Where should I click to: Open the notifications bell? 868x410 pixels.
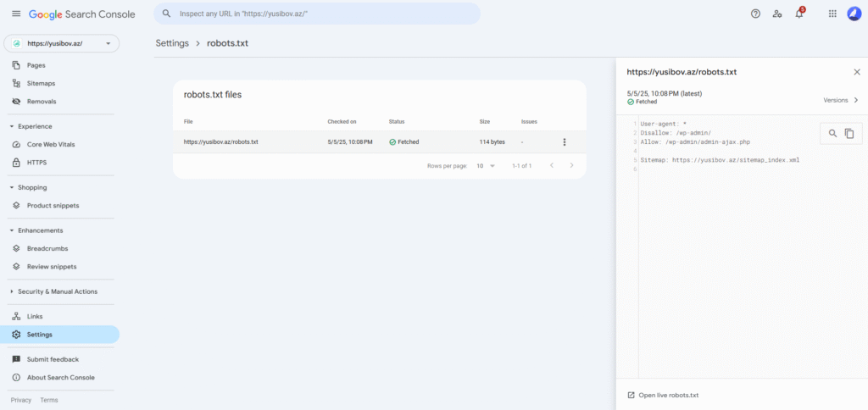[798, 14]
